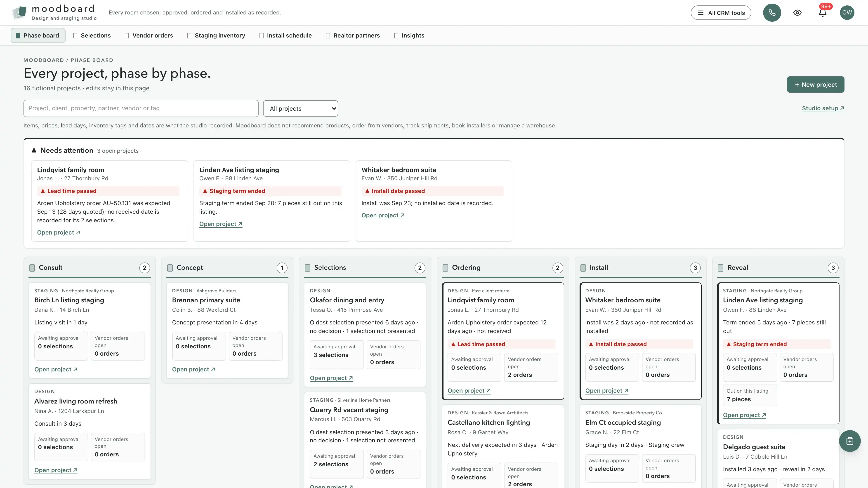868x488 pixels.
Task: Click the Needs attention warning triangle
Action: coord(34,150)
